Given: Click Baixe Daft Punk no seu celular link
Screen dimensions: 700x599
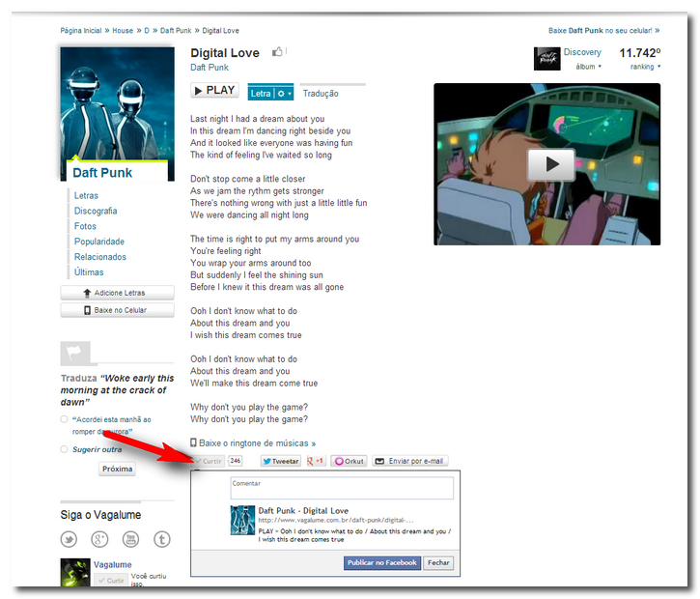Looking at the screenshot, I should 603,30.
